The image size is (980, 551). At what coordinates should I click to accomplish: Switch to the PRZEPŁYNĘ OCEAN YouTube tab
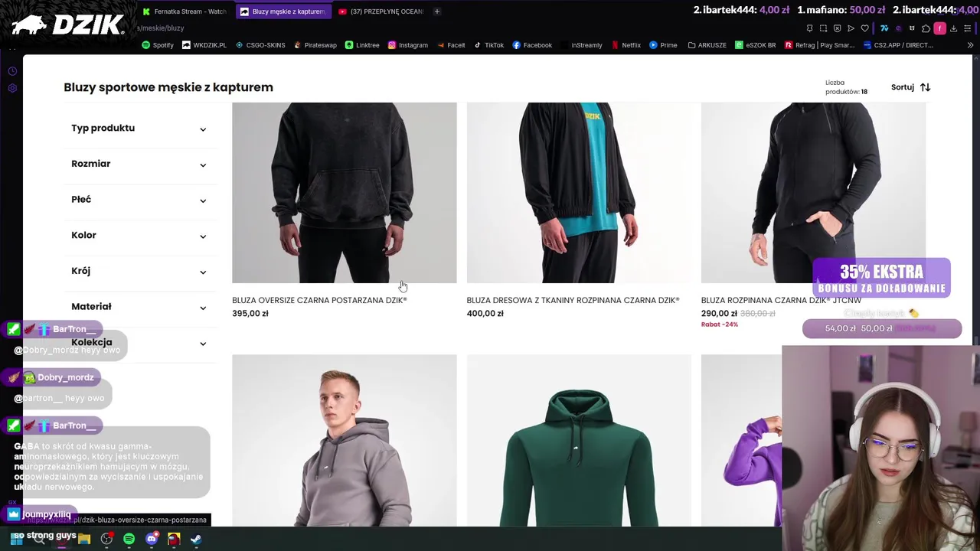(x=381, y=11)
